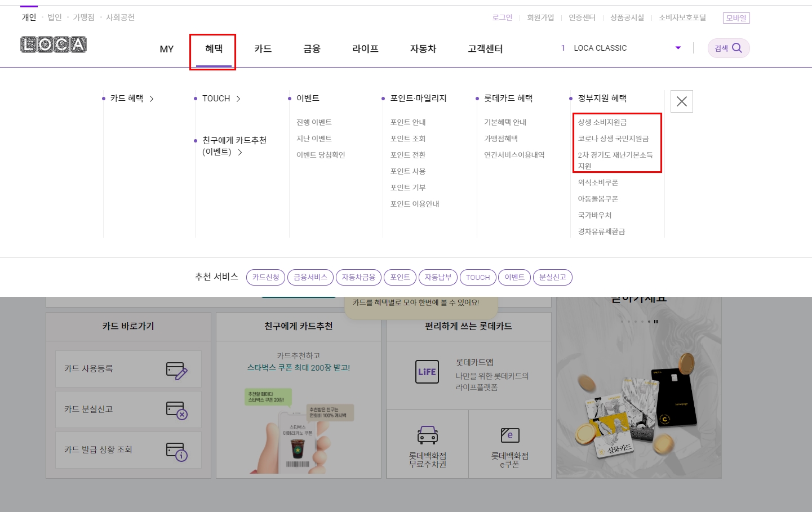Viewport: 812px width, 512px height.
Task: Open the Starbucks coupon referral image
Action: [299, 431]
